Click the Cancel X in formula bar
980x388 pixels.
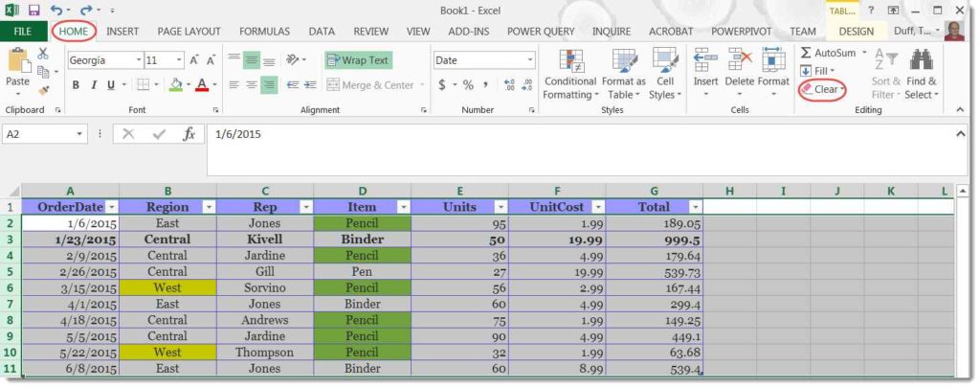129,134
